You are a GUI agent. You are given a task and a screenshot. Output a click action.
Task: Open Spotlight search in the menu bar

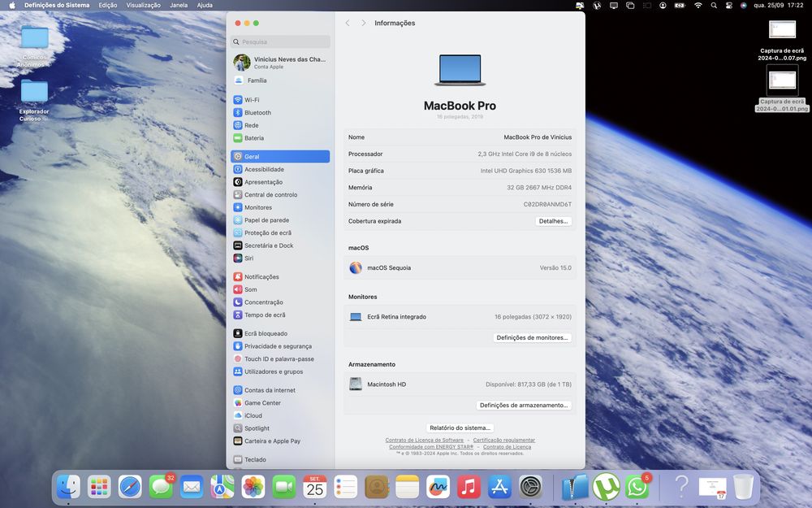coord(714,5)
